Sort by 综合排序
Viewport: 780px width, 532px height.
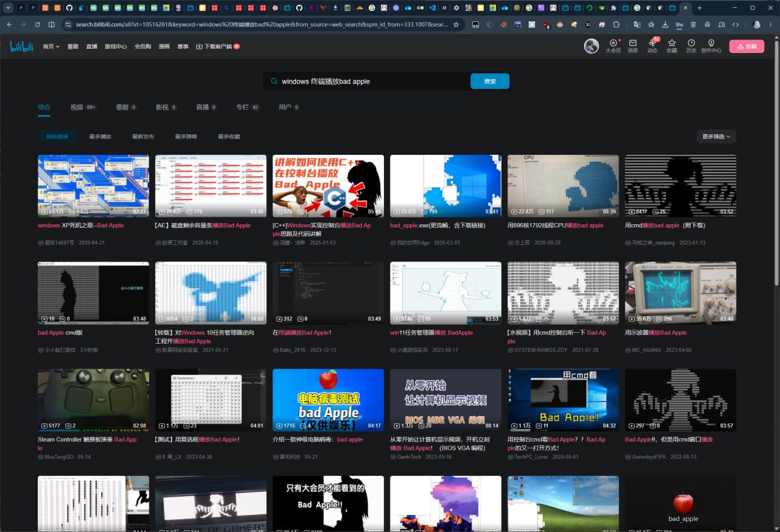(57, 137)
